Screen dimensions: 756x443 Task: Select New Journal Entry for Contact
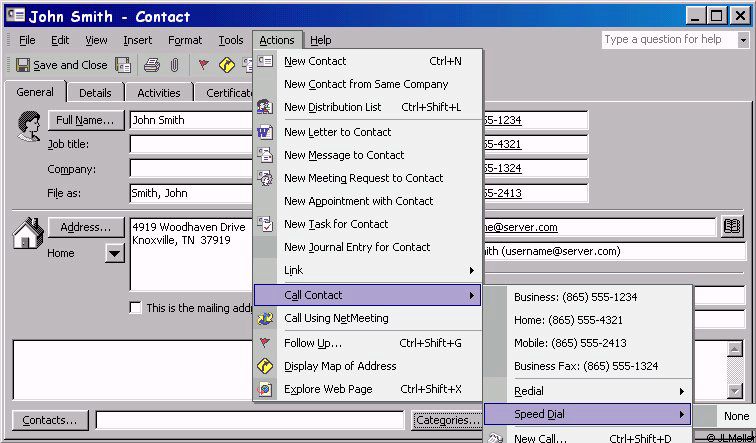click(x=367, y=247)
